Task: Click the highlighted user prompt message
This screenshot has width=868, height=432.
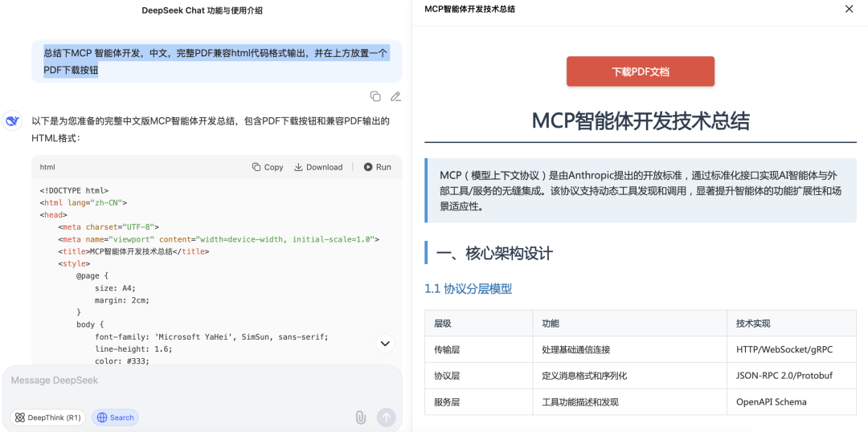Action: [x=216, y=62]
